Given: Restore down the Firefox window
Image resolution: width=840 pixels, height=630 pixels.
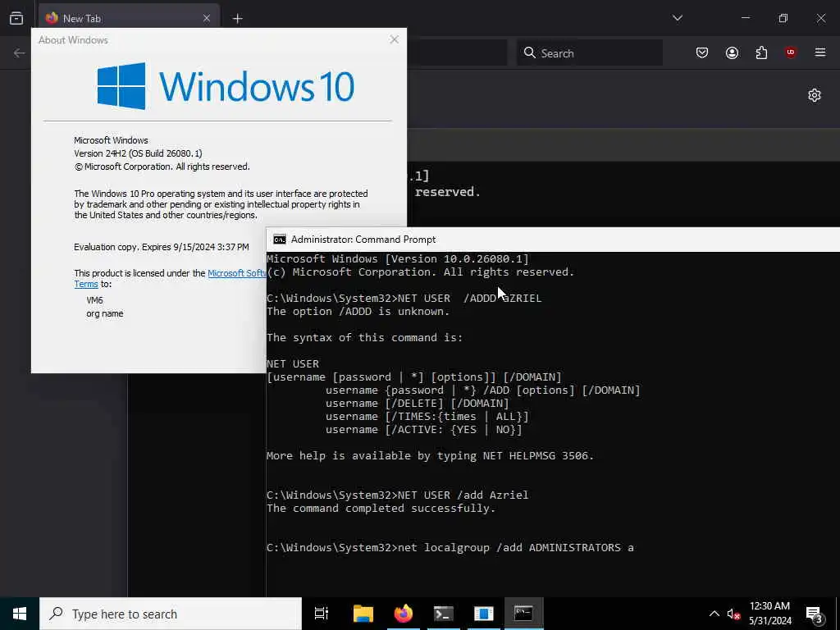Looking at the screenshot, I should point(783,18).
